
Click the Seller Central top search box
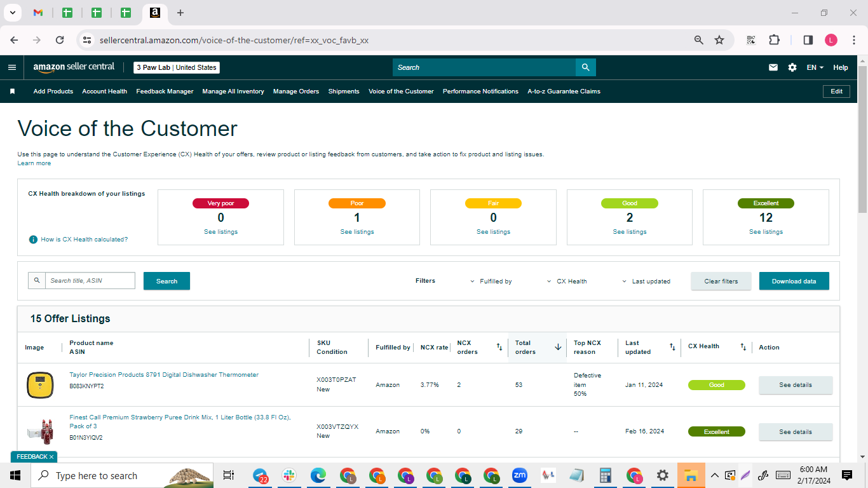point(484,67)
